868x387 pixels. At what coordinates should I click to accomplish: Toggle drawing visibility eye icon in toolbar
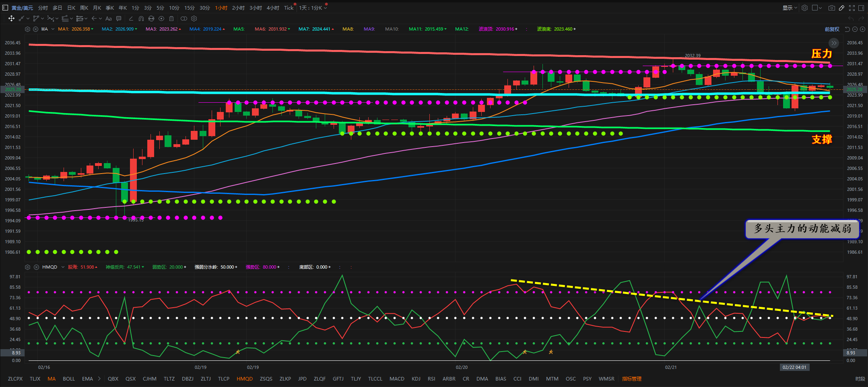[x=161, y=19]
